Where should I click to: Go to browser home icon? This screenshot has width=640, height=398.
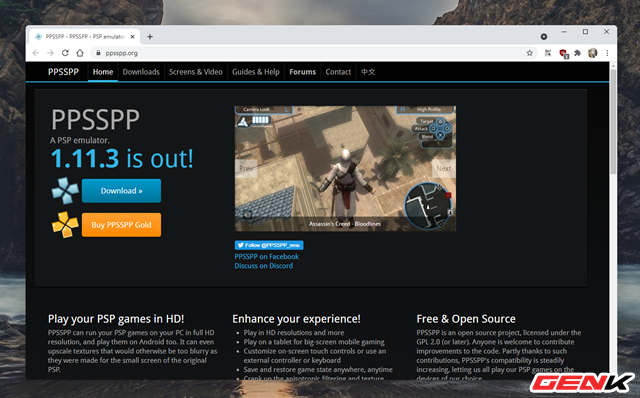(80, 53)
